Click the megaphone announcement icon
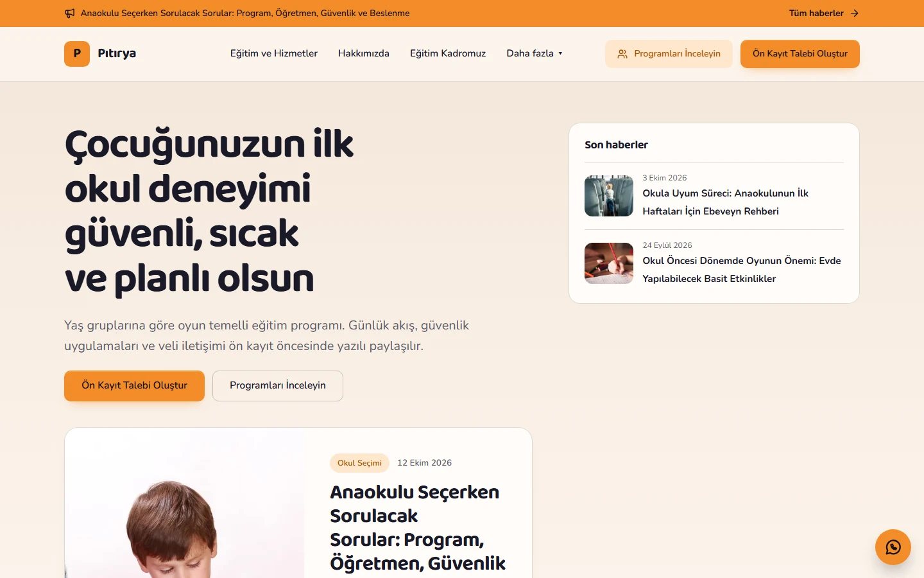Image resolution: width=924 pixels, height=578 pixels. (x=70, y=13)
